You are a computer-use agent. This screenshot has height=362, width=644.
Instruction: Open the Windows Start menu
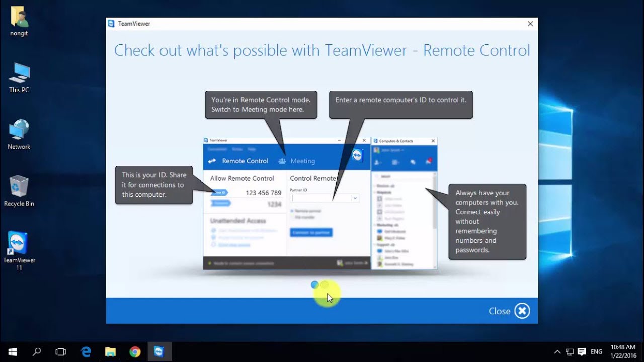tap(12, 352)
